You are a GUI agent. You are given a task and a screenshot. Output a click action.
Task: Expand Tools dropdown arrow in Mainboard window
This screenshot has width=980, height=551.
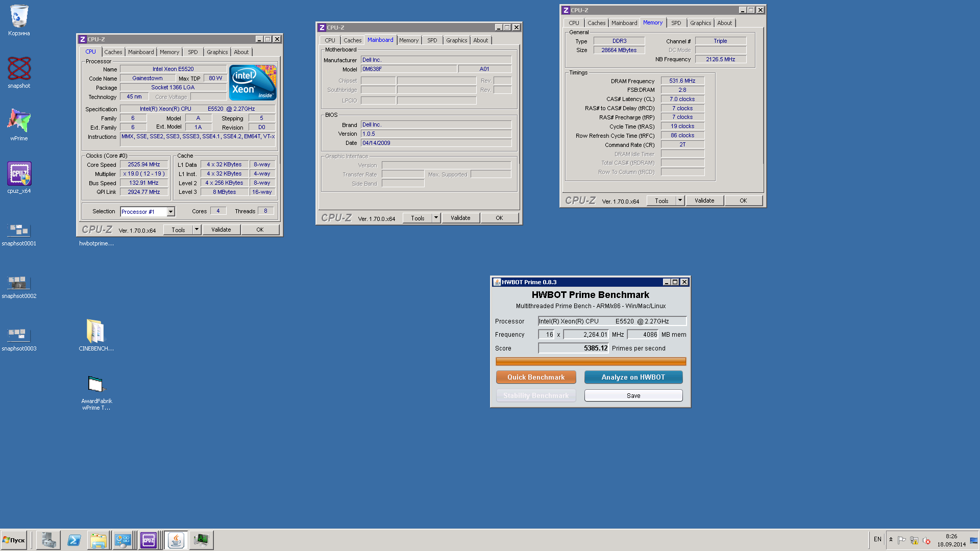[x=436, y=218]
